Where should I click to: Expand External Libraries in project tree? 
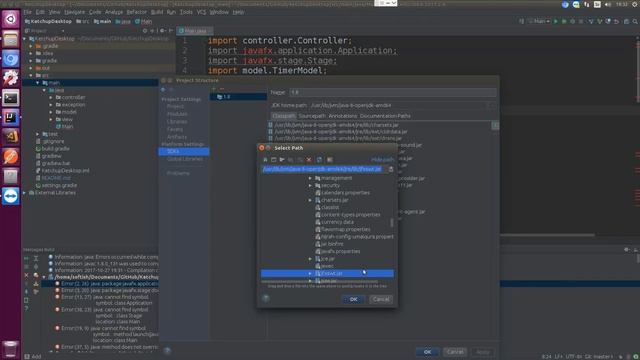25,193
